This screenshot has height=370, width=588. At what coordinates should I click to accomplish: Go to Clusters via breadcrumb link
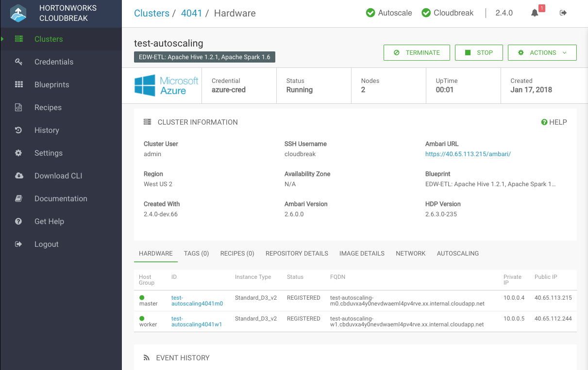[x=151, y=13]
